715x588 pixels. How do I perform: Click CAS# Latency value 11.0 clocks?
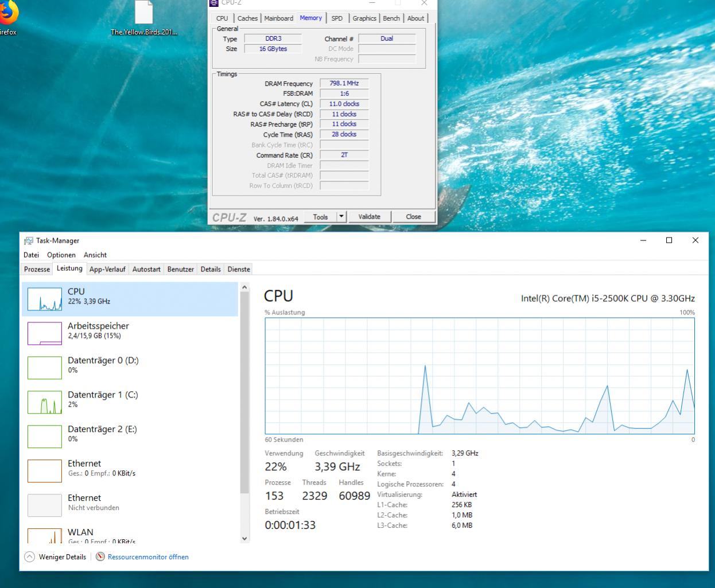coord(344,104)
